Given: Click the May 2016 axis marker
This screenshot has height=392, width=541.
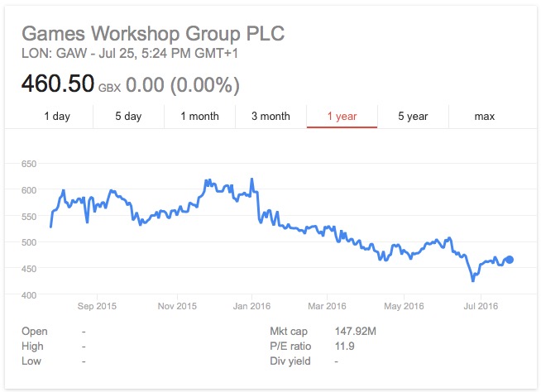Looking at the screenshot, I should click(404, 306).
